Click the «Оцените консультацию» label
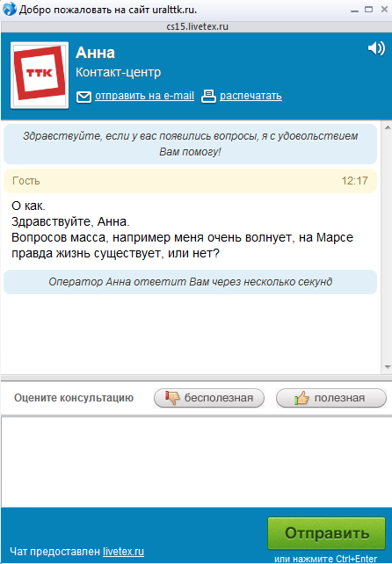This screenshot has width=392, height=564. [x=74, y=398]
